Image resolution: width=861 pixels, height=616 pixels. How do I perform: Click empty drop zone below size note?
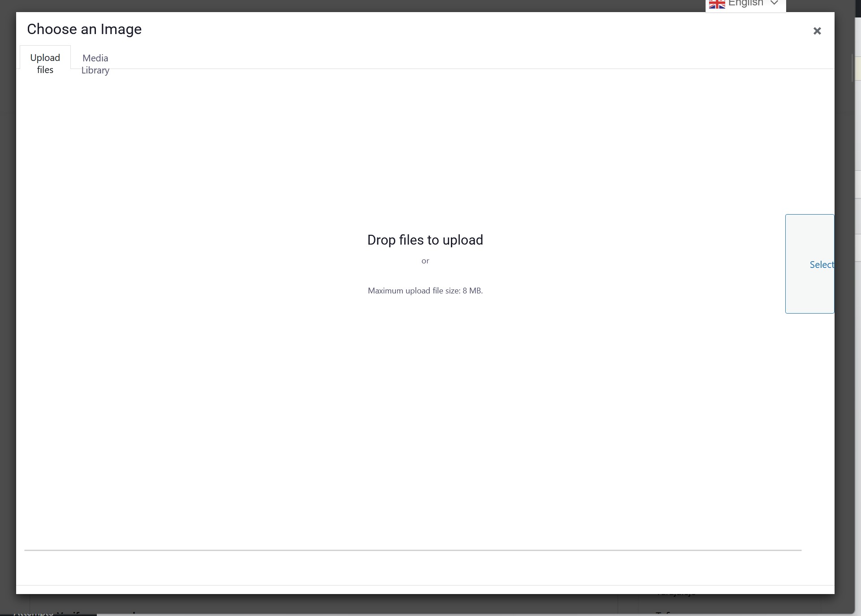point(425,403)
